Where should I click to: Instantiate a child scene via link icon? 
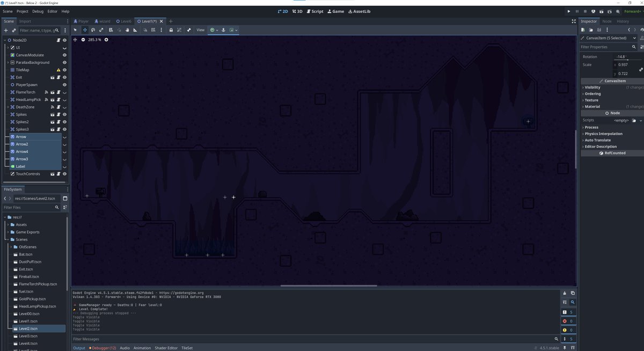coord(14,30)
